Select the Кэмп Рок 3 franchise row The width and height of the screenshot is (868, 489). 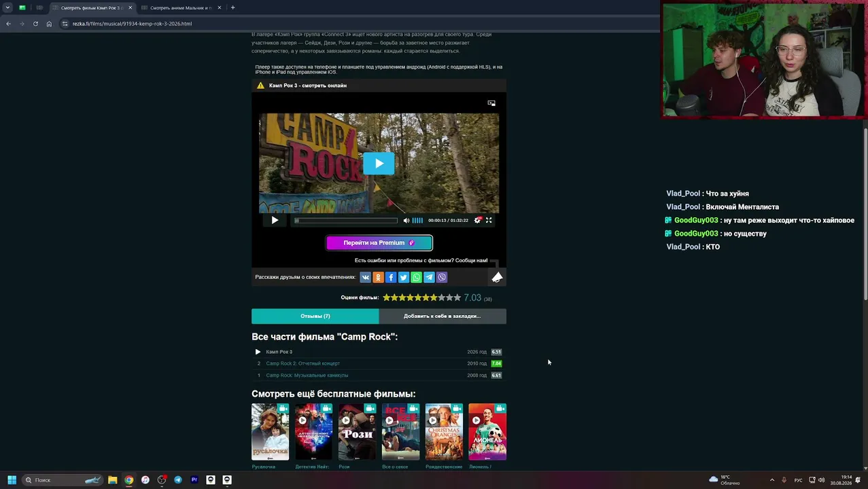click(x=378, y=352)
